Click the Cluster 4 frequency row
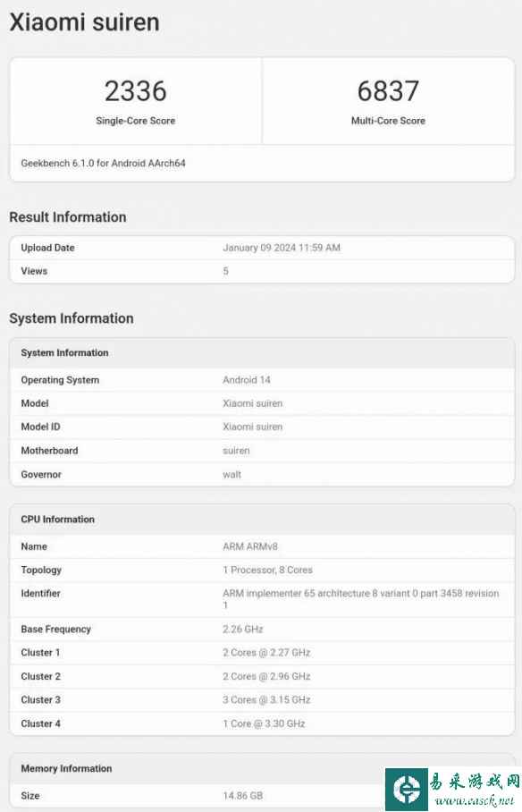The width and height of the screenshot is (522, 812). click(x=262, y=723)
